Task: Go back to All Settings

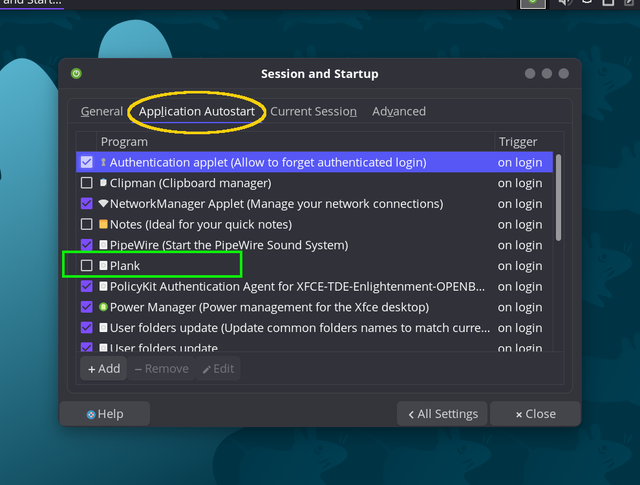Action: pyautogui.click(x=442, y=414)
